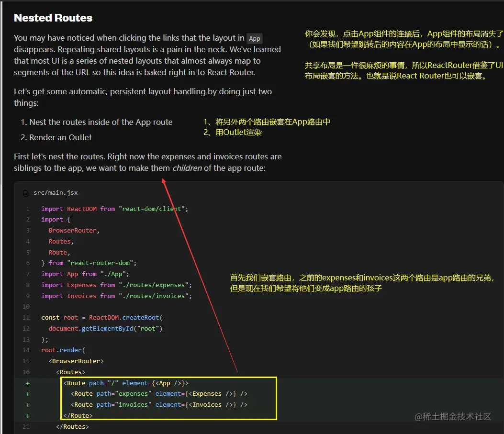This screenshot has height=434, width=504.
Task: Click Chinese note starting '你会发现，点击App组件'
Action: [403, 39]
